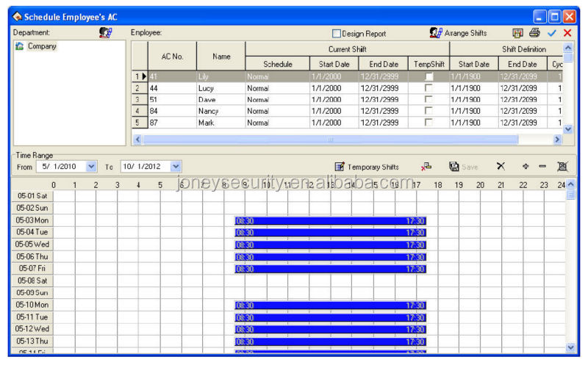Viewport: 588px width, 365px height.
Task: Open the From date dropdown
Action: tap(92, 167)
